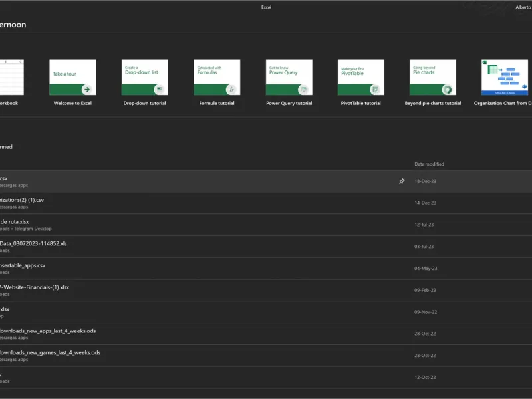Click the 04-May-23 date cell
The width and height of the screenshot is (532, 399).
426,269
